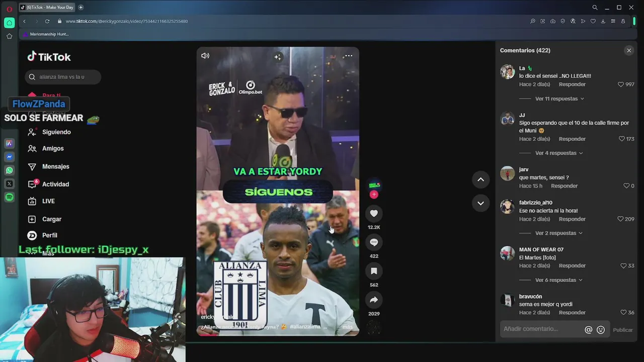Screen dimensions: 644x362
Task: Like JJ's comment with 173 likes
Action: point(622,139)
